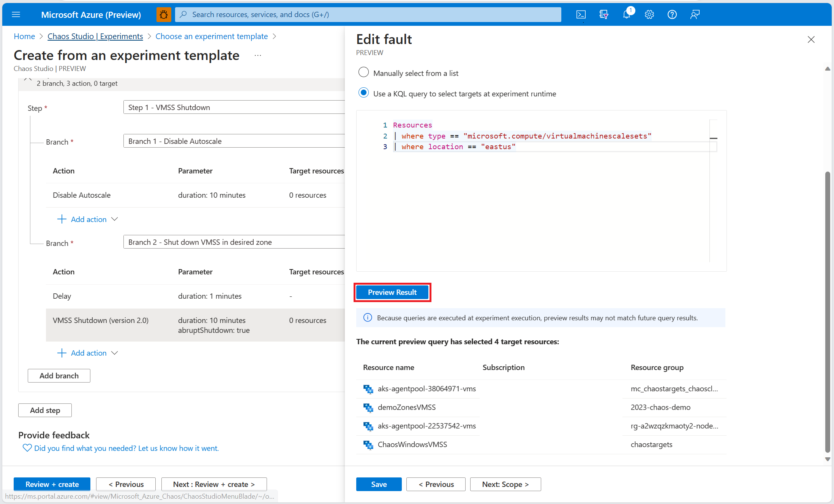Select the KQL query radio option
834x504 pixels.
point(363,93)
